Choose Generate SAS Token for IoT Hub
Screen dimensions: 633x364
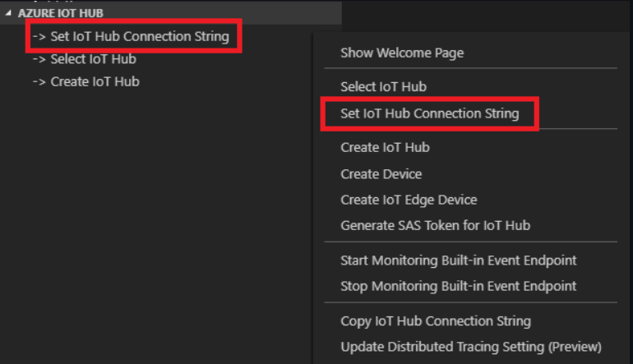click(435, 225)
